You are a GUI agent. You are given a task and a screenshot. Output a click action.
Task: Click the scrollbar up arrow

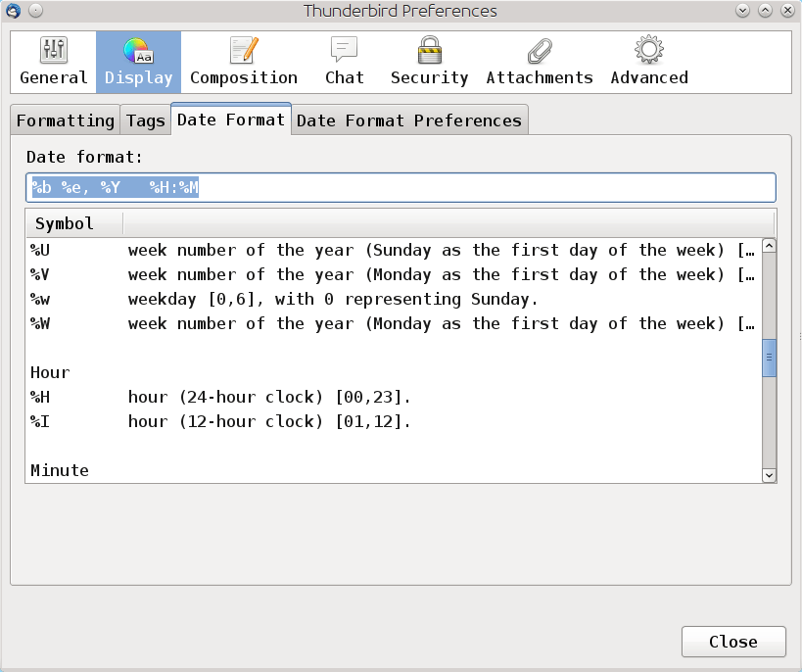pyautogui.click(x=769, y=243)
